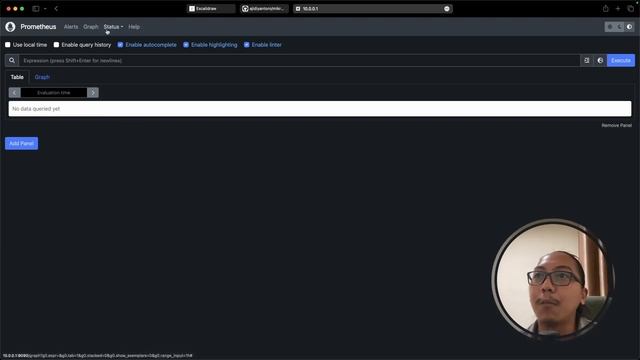This screenshot has height=360, width=640.
Task: Disable the highlighting checkbox
Action: pos(186,44)
